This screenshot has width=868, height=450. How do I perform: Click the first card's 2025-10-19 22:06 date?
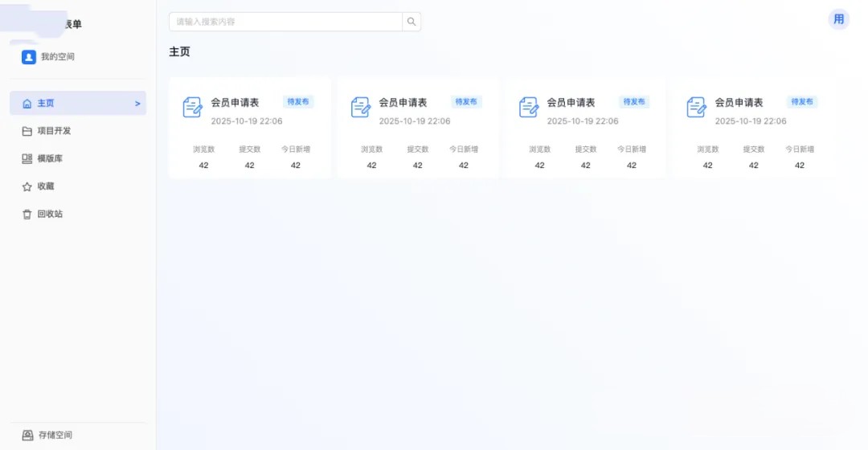point(247,121)
